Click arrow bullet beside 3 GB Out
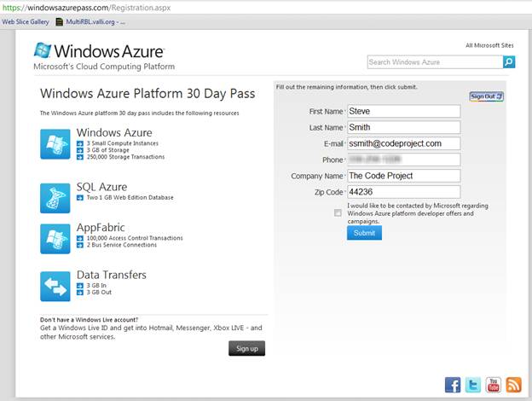 (80, 293)
